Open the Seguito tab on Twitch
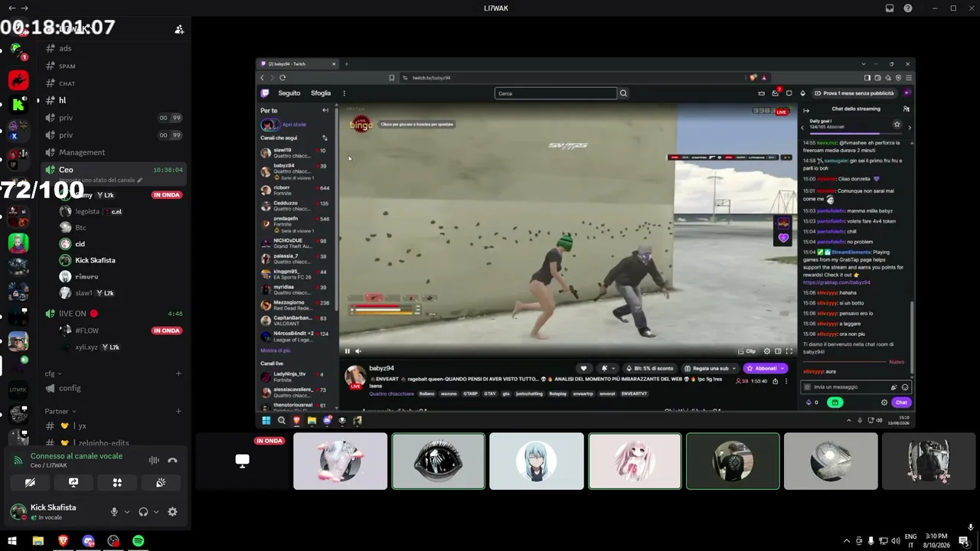The height and width of the screenshot is (551, 980). tap(289, 93)
